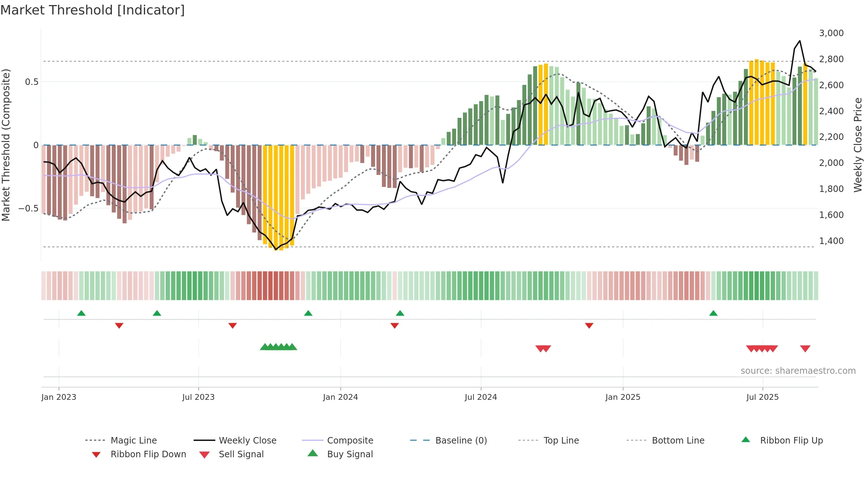Click the Jul 2023 x-axis label
The image size is (868, 488).
point(199,397)
